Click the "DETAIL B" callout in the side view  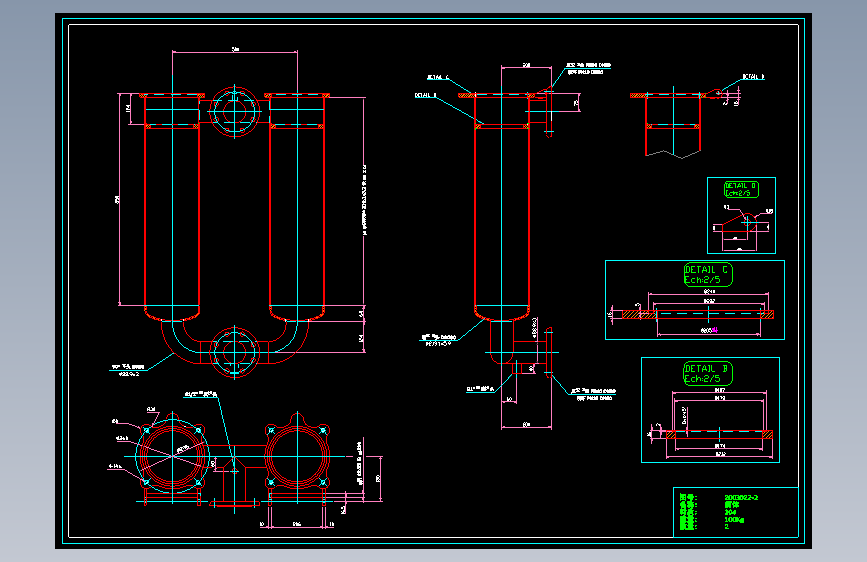click(x=426, y=95)
